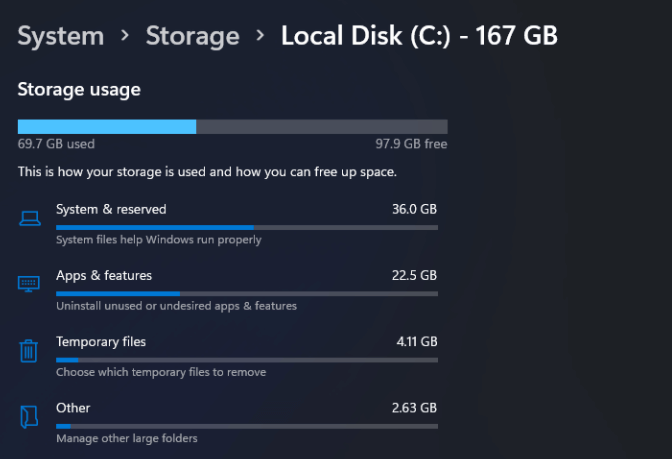Click the overall storage usage bar
The image size is (672, 459).
coord(232,127)
